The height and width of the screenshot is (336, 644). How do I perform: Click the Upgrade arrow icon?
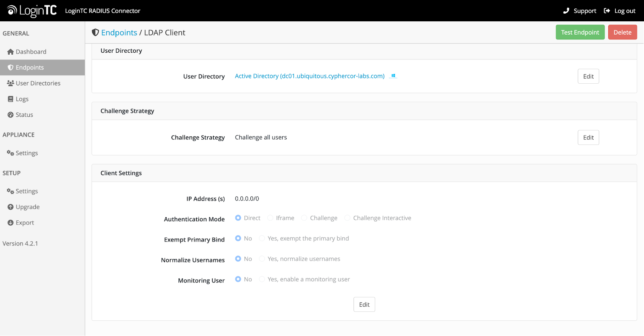pos(10,207)
